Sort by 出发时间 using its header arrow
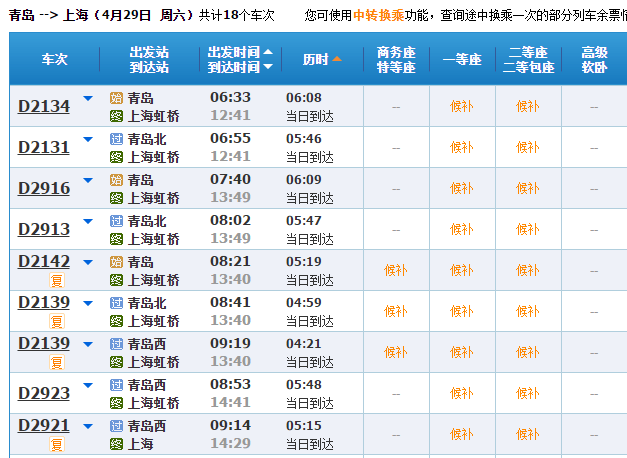The image size is (627, 458). pyautogui.click(x=268, y=52)
